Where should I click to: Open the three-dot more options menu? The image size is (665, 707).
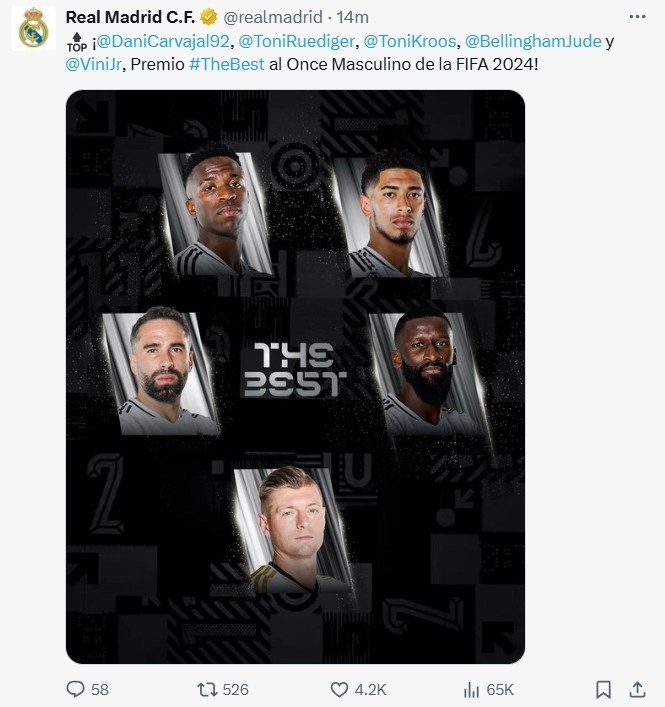(637, 17)
